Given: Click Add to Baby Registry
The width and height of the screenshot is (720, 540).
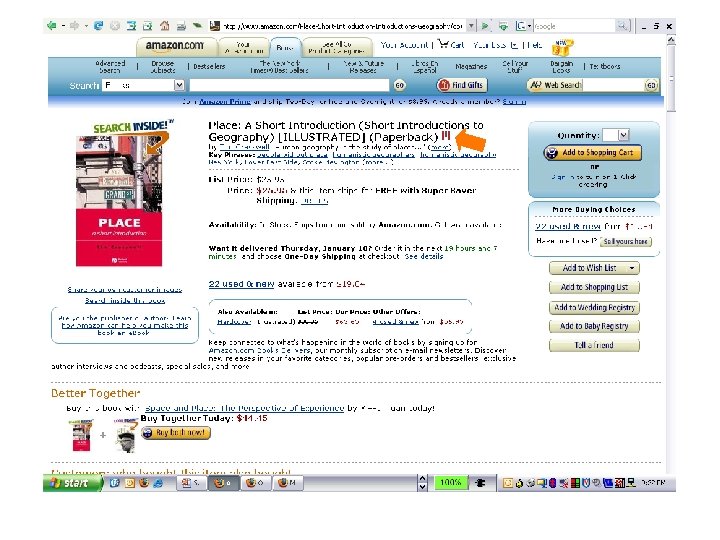Looking at the screenshot, I should 594,326.
